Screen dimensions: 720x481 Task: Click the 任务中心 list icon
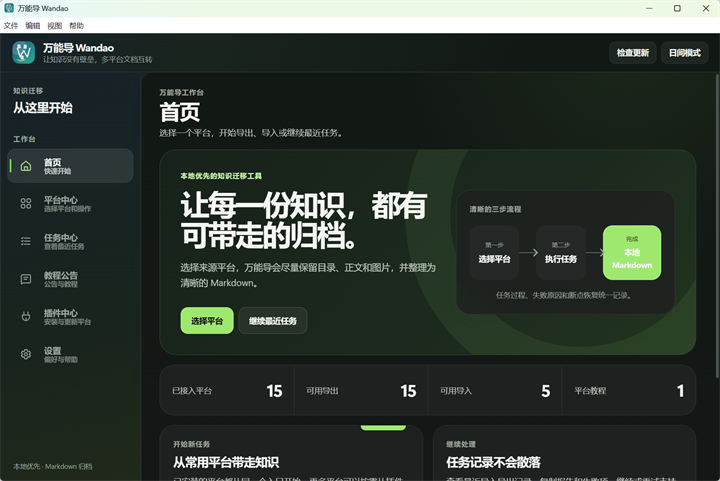26,241
